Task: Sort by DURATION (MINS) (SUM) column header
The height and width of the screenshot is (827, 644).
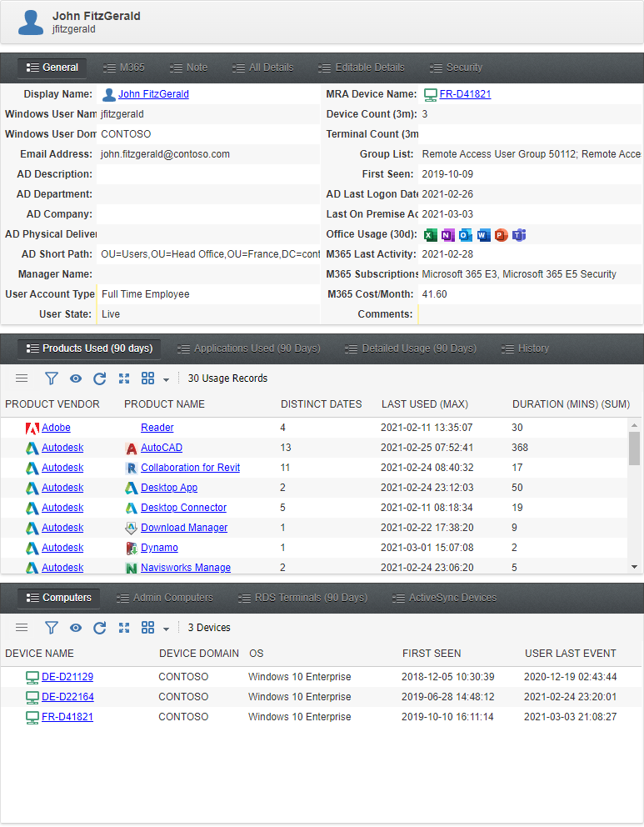Action: pos(572,404)
